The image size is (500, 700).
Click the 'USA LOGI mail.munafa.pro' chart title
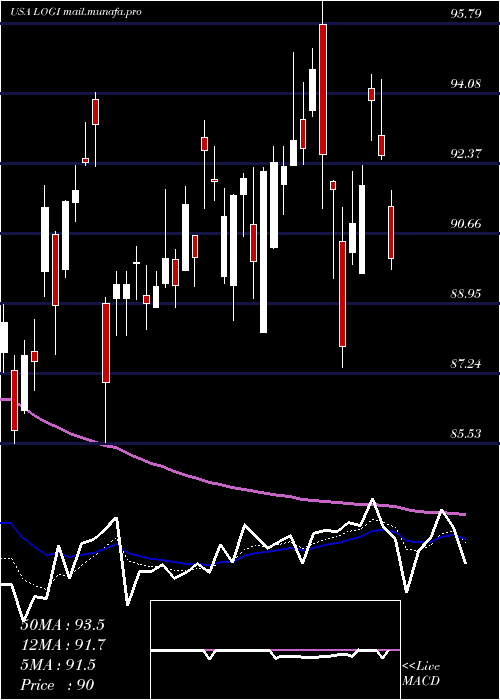(x=76, y=12)
